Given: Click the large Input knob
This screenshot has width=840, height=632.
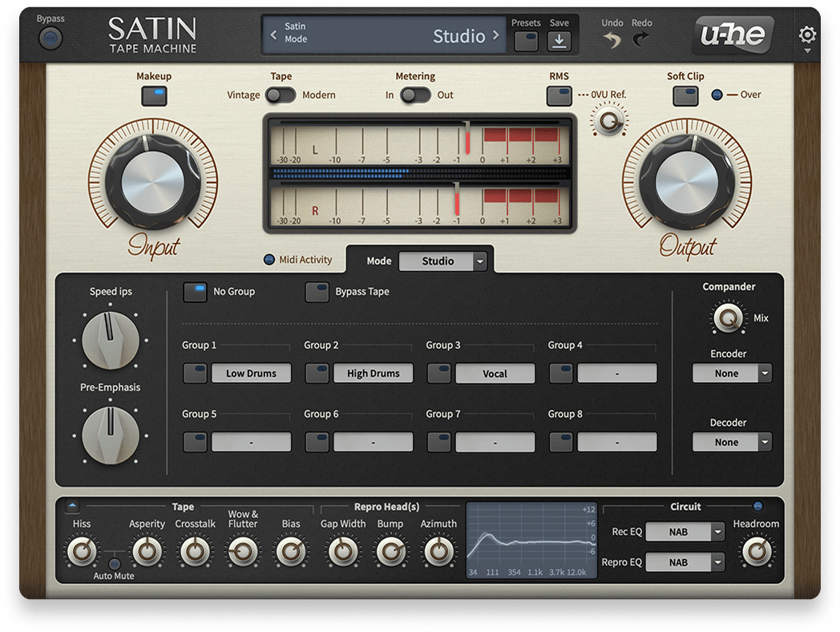Looking at the screenshot, I should (152, 181).
